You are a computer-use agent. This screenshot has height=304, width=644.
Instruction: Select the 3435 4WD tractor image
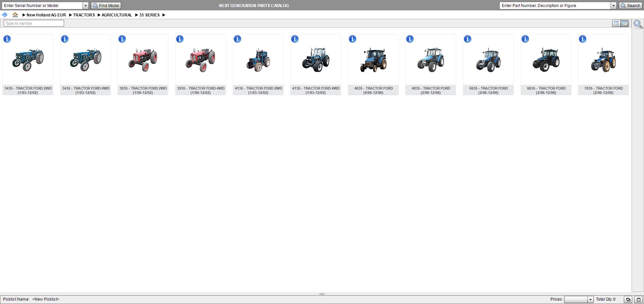pyautogui.click(x=86, y=60)
